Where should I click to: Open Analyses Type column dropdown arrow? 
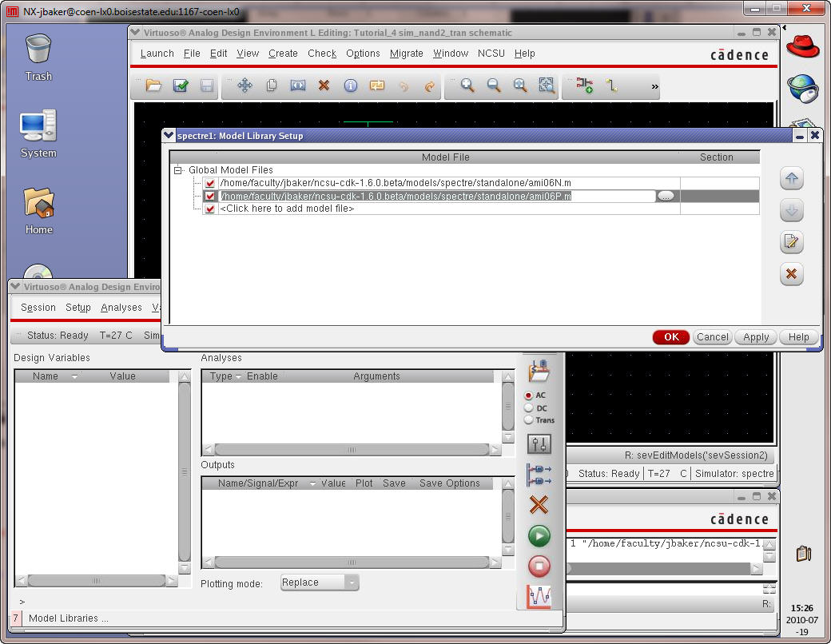tap(238, 376)
